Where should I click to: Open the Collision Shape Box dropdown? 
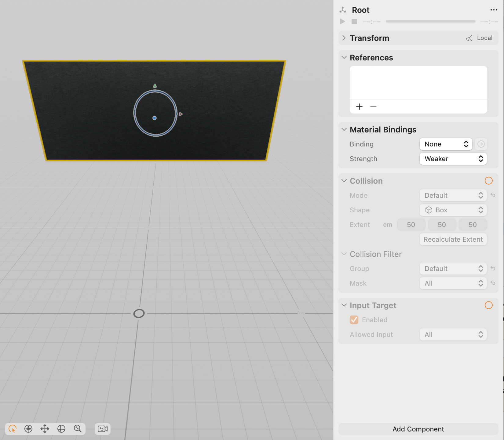click(453, 210)
